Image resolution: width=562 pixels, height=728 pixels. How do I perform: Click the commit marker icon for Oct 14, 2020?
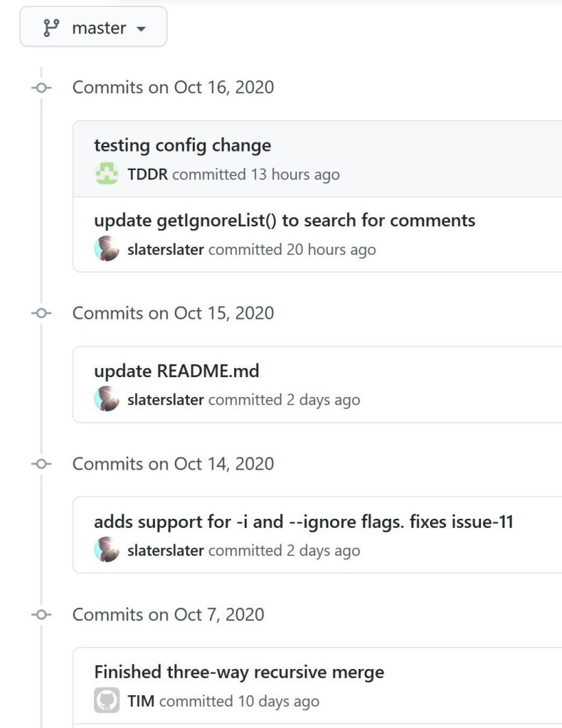coord(41,464)
